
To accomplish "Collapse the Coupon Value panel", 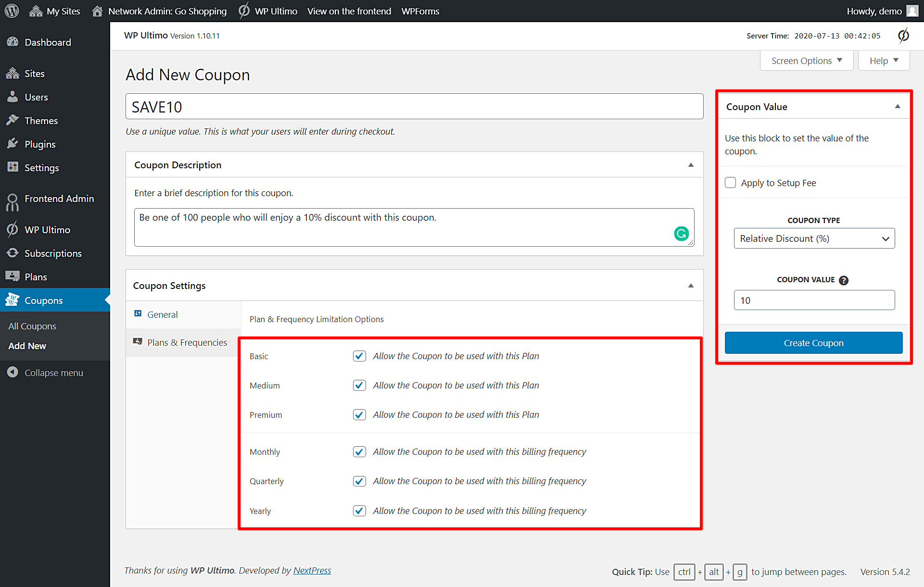I will coord(898,107).
